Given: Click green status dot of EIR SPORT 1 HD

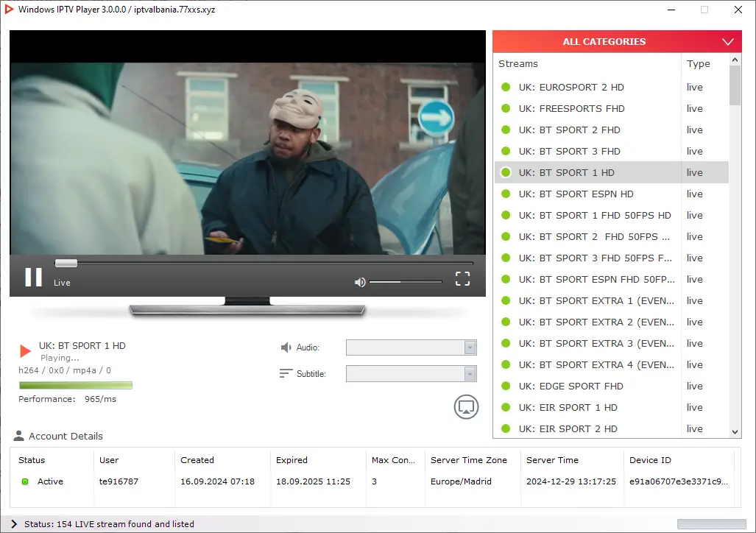Looking at the screenshot, I should coord(506,407).
